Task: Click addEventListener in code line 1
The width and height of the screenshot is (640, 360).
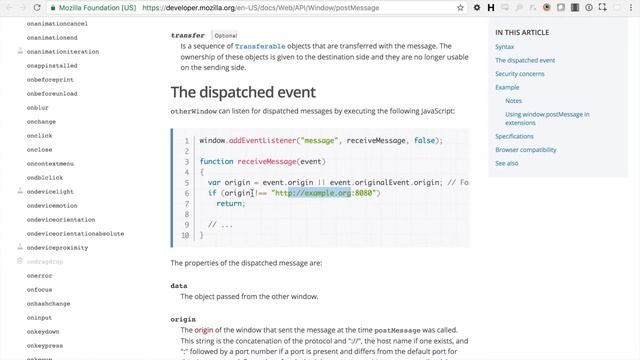Action: [262, 140]
